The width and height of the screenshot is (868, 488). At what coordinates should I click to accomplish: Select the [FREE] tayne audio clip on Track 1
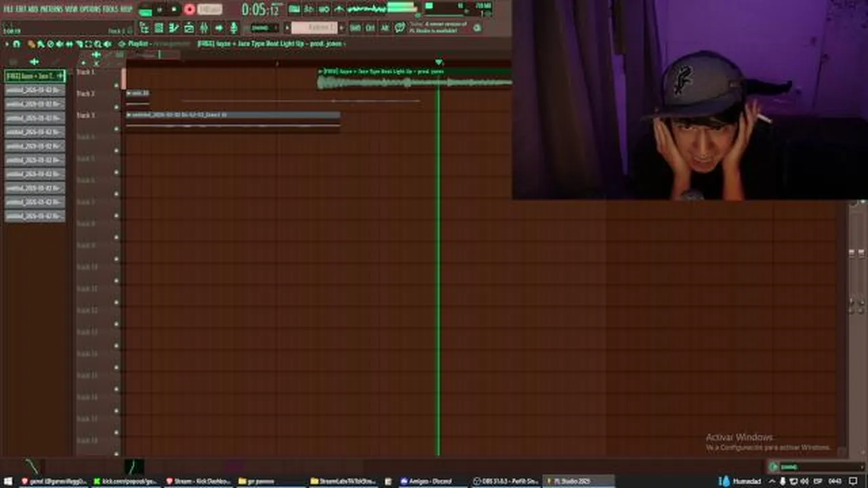click(x=414, y=78)
